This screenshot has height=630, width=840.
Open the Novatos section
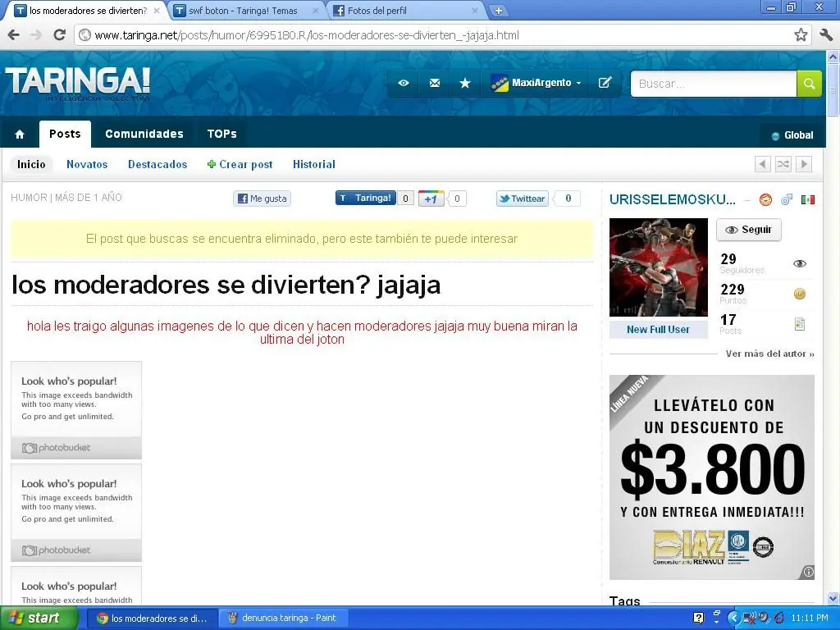point(87,164)
